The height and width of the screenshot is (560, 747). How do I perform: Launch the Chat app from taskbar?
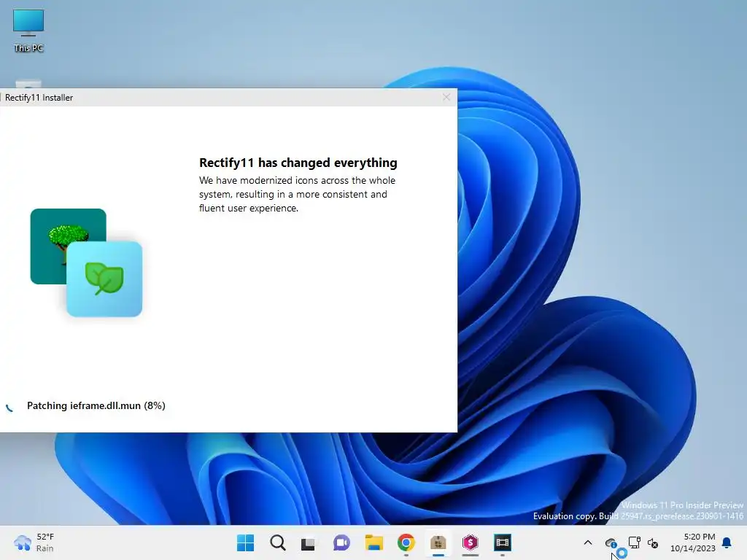coord(341,542)
